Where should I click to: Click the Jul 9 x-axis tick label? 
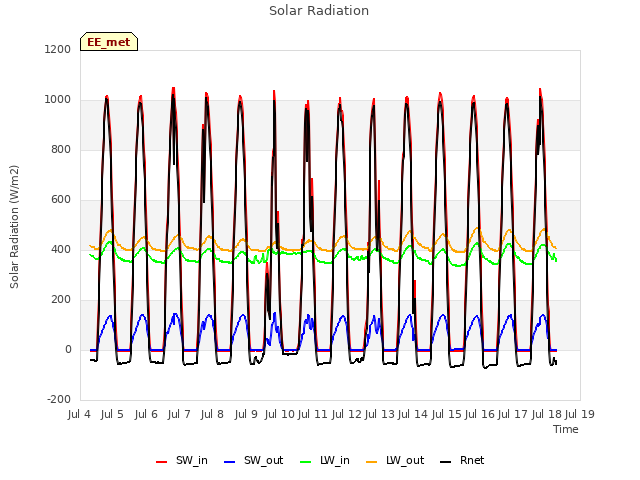pos(246,414)
